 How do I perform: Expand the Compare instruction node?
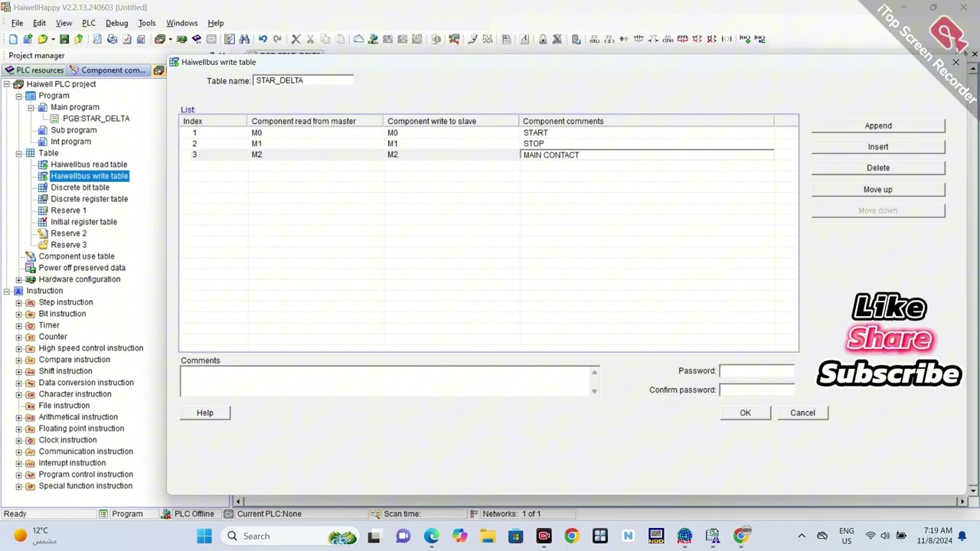pyautogui.click(x=19, y=360)
